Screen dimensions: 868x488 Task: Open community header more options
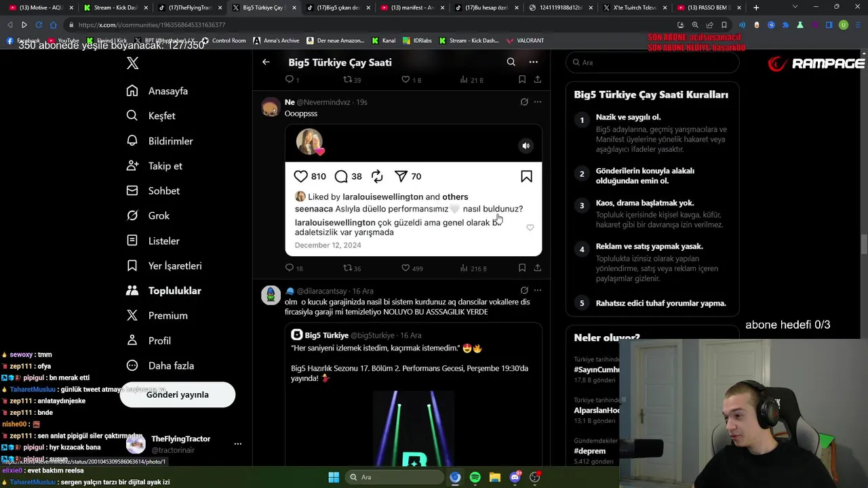click(x=534, y=62)
